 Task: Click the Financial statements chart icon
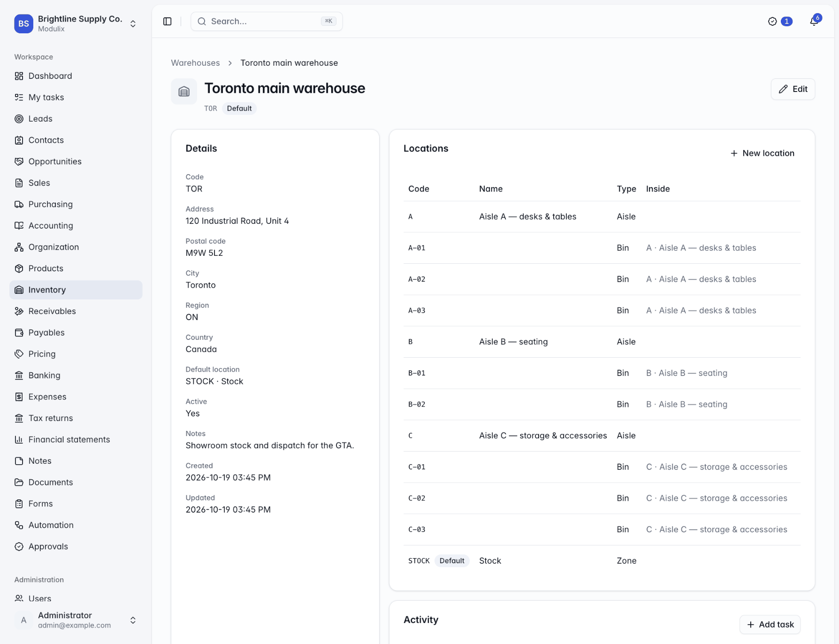coord(19,439)
